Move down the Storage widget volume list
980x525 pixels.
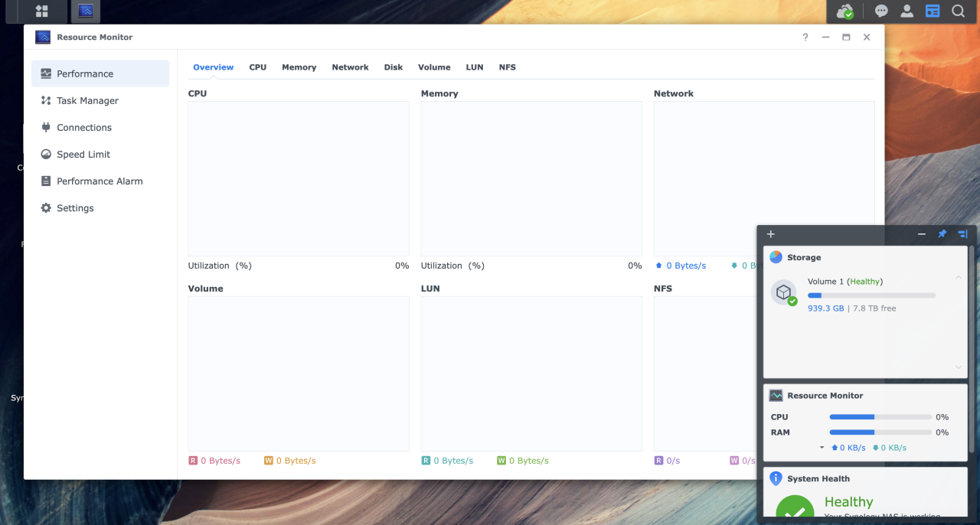click(x=959, y=367)
